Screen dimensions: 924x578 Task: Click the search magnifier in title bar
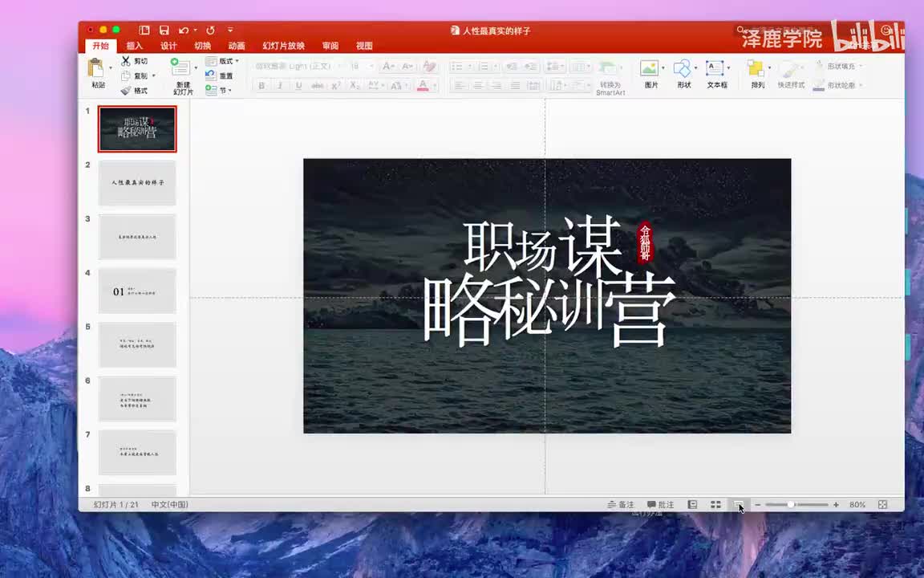tap(740, 30)
